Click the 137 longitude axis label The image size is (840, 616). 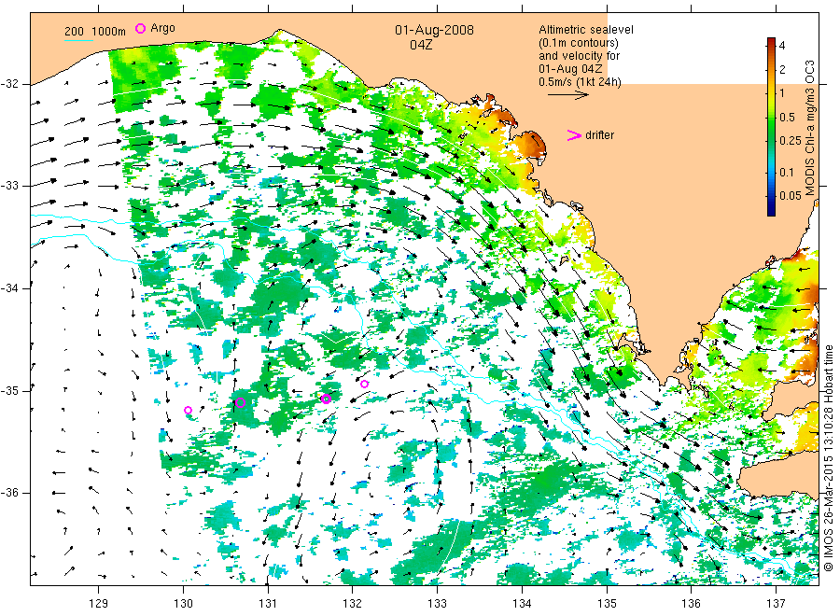coord(776,604)
